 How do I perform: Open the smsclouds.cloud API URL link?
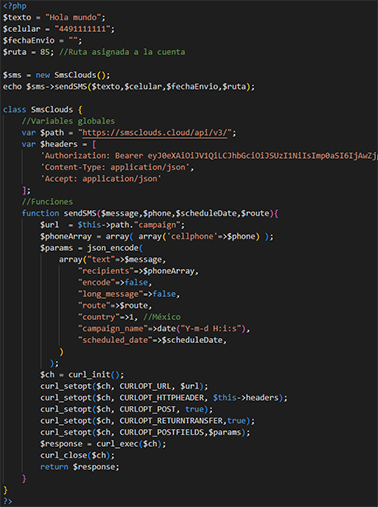click(x=155, y=133)
